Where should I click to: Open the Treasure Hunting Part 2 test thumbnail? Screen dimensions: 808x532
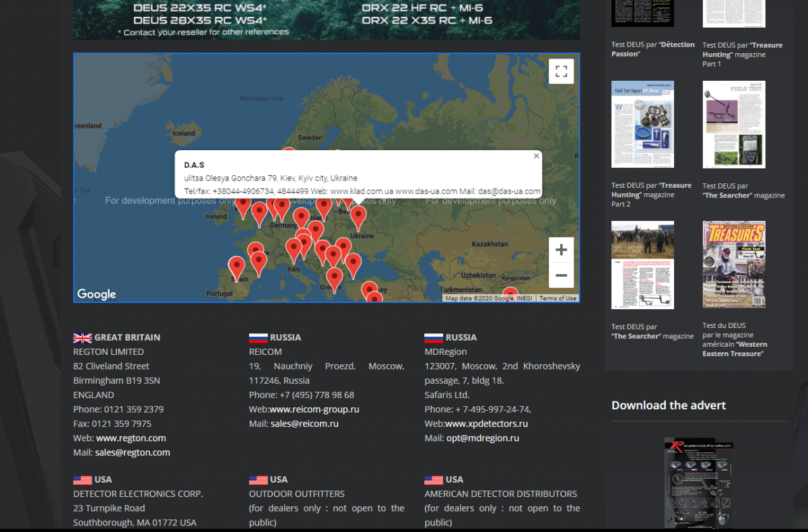click(642, 125)
